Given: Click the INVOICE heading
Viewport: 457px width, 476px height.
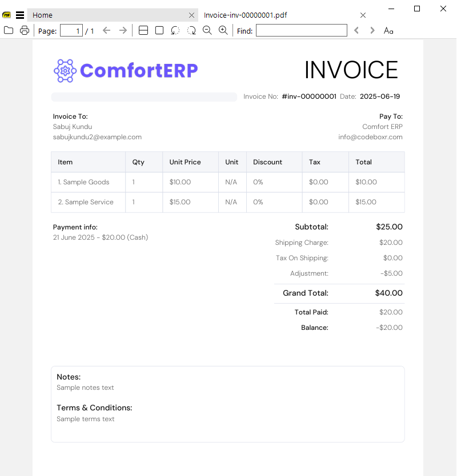Looking at the screenshot, I should coord(351,70).
